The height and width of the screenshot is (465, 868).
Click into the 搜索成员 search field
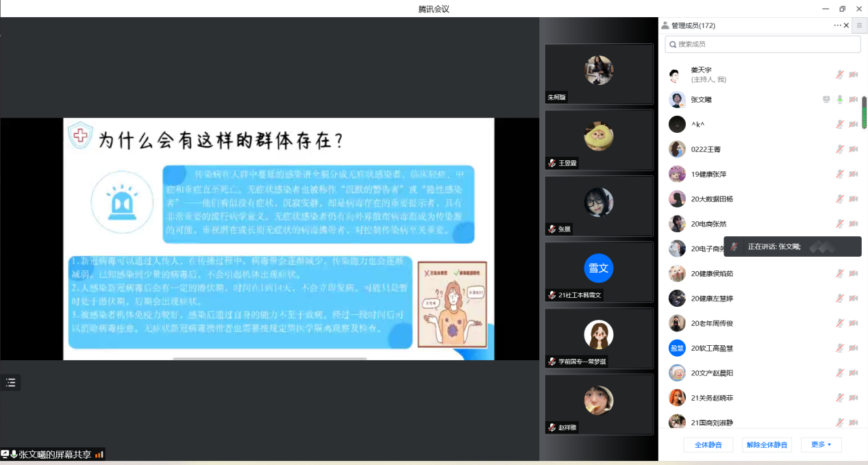click(x=764, y=45)
